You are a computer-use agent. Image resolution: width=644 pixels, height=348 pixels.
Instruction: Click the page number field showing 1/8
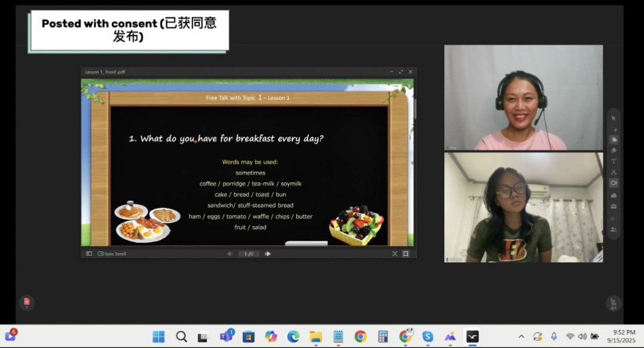pyautogui.click(x=249, y=254)
